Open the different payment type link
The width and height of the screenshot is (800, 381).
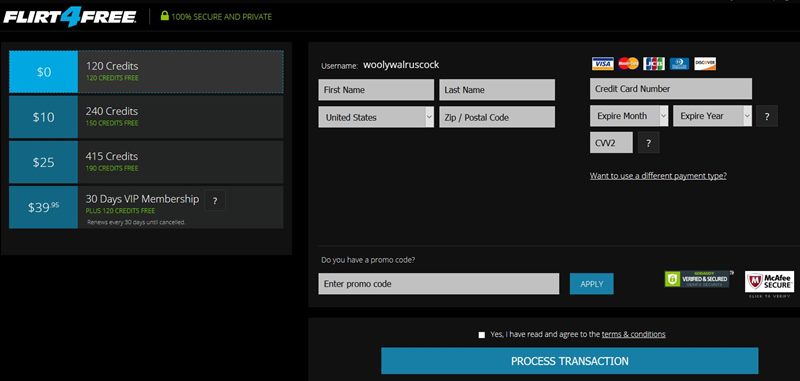pyautogui.click(x=658, y=176)
